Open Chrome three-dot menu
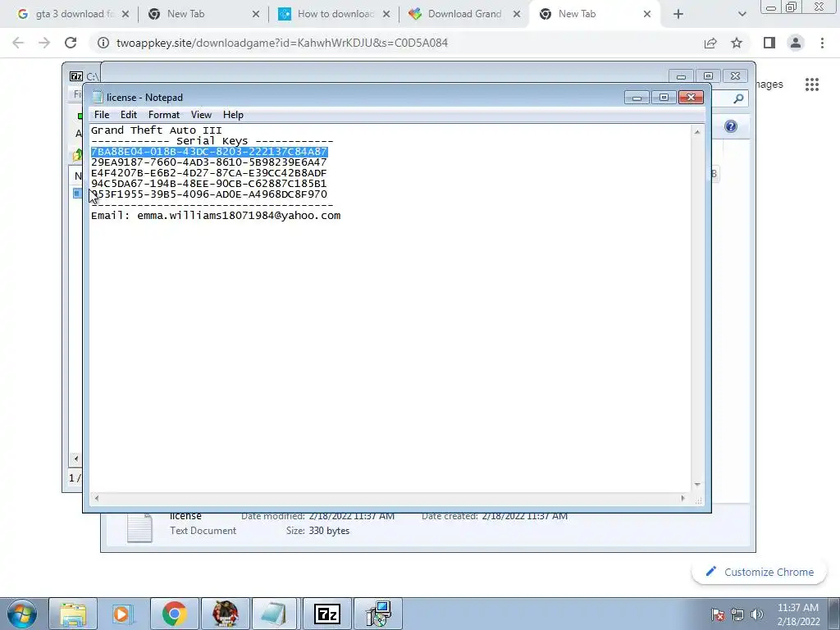This screenshot has width=840, height=630. click(x=822, y=43)
